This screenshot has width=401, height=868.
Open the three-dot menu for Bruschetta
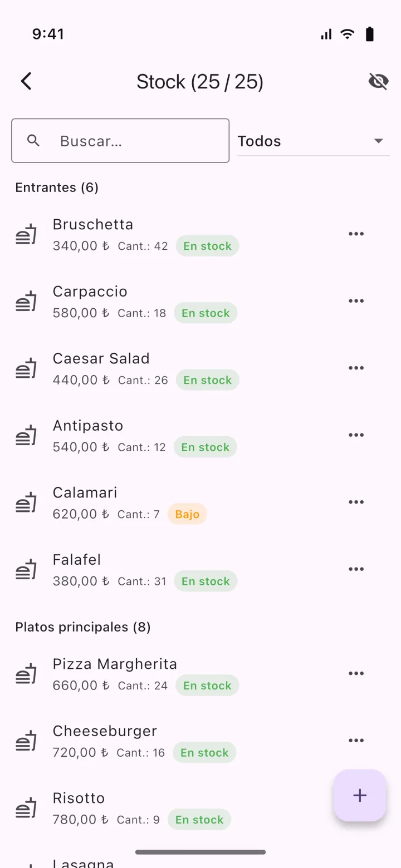click(356, 234)
